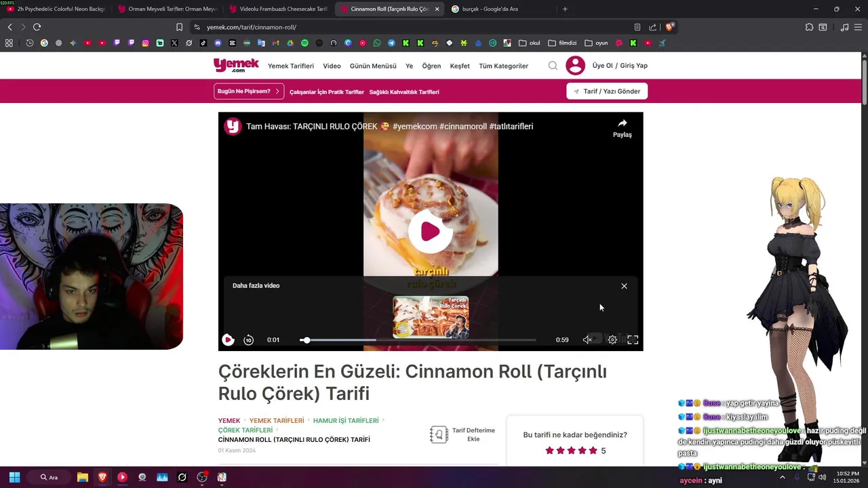Open the Spotify bookmark icon
Image resolution: width=868 pixels, height=488 pixels.
304,43
